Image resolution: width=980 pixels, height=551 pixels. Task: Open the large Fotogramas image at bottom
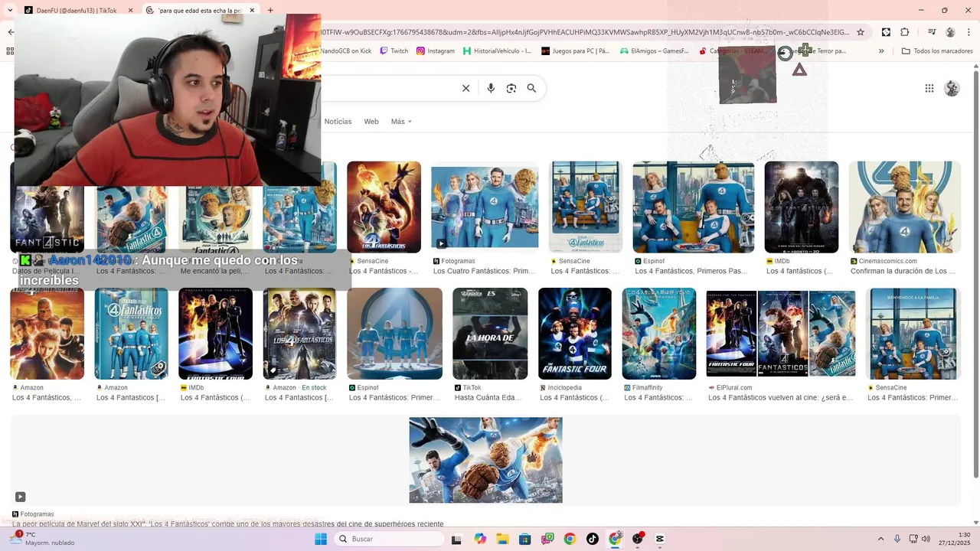(x=485, y=460)
